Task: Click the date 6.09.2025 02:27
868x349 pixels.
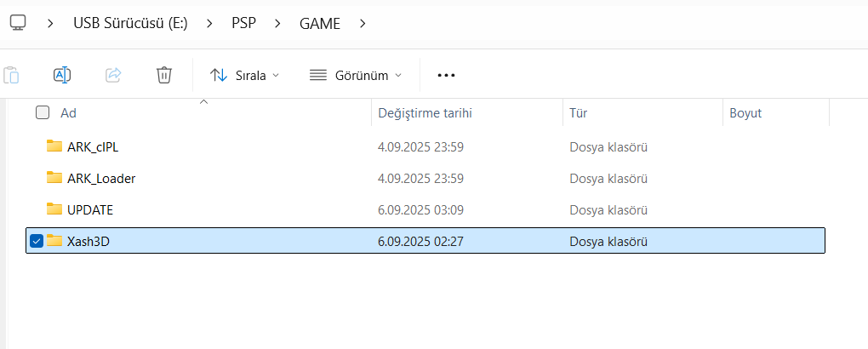Action: [x=420, y=242]
